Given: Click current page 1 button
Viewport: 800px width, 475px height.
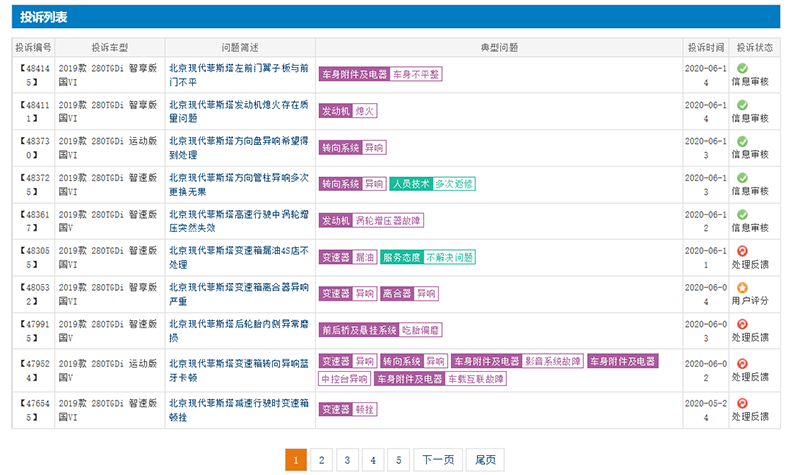Looking at the screenshot, I should (295, 460).
